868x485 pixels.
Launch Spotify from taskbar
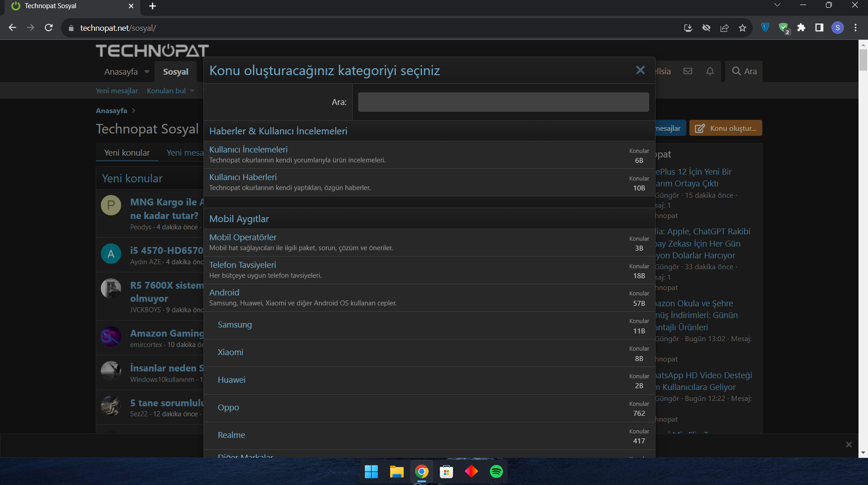coord(496,471)
